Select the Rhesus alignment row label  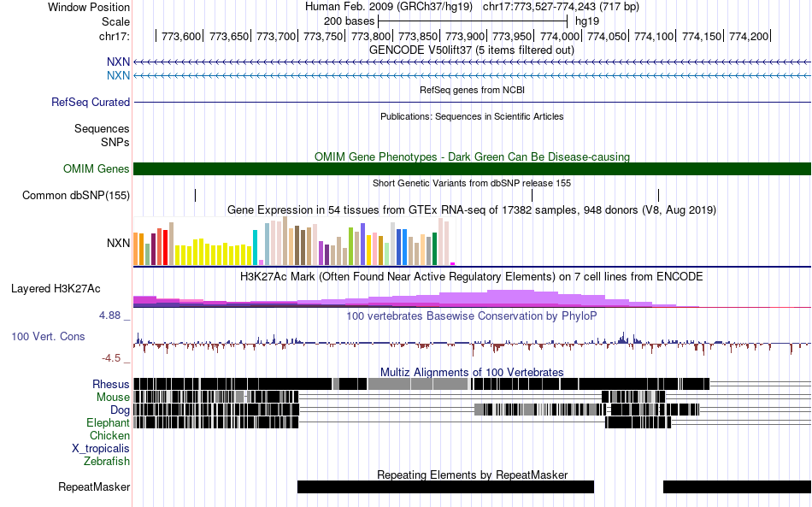(111, 384)
